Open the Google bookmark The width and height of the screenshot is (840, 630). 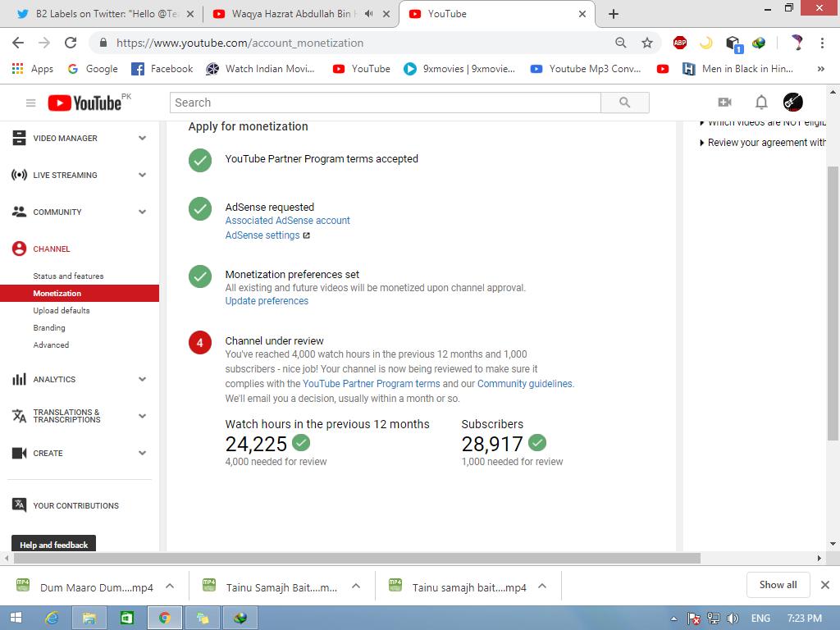[93, 69]
